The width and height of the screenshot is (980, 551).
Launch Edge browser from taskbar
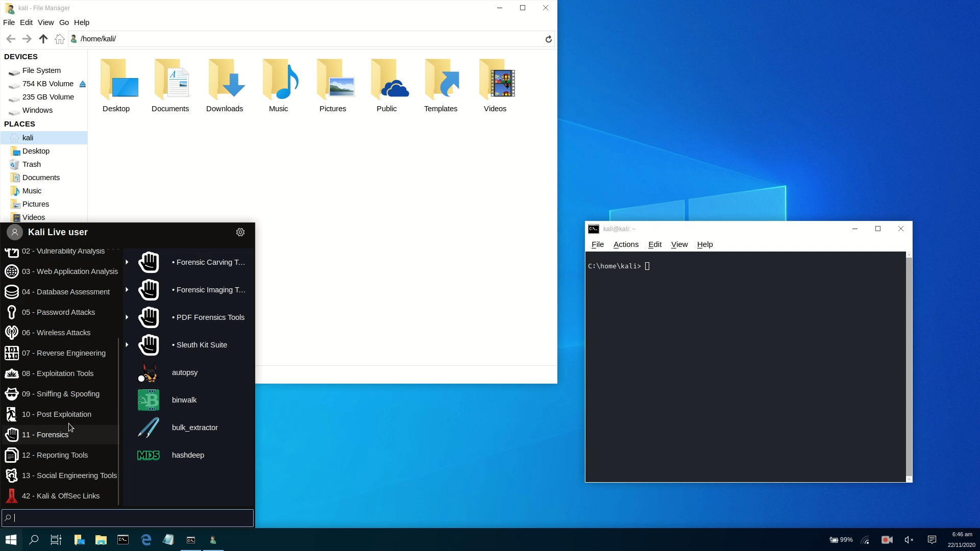(146, 540)
